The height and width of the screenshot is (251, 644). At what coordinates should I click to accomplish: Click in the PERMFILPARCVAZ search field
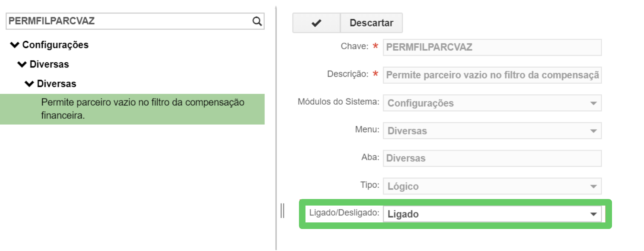pos(127,21)
